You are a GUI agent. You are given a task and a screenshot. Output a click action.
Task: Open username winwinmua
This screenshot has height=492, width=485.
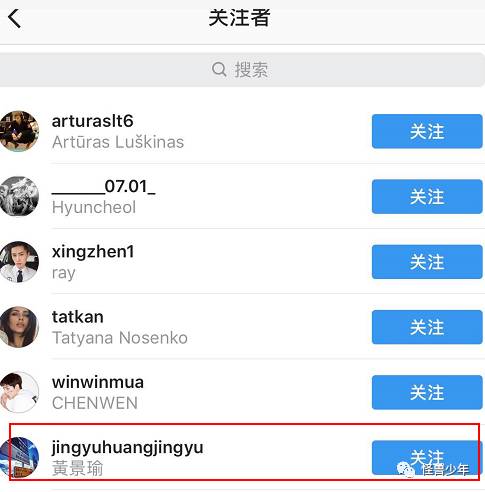pyautogui.click(x=98, y=382)
